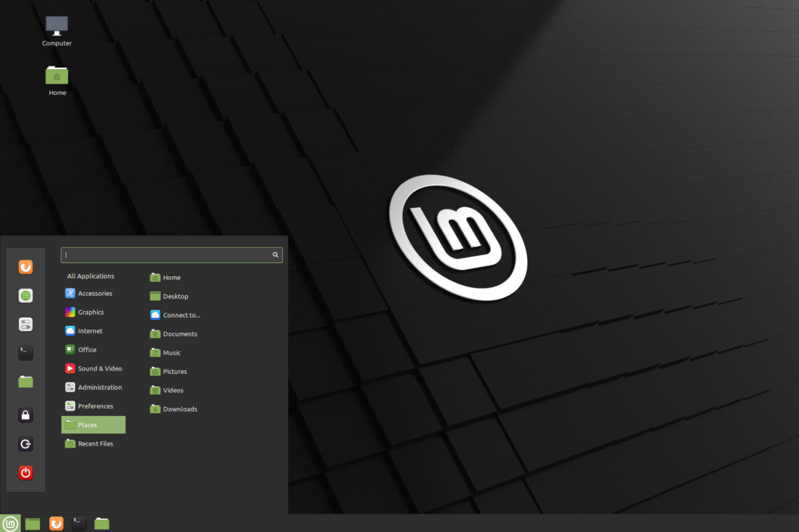This screenshot has height=532, width=799.
Task: Click the Linux Mint menu button in panel
Action: [10, 523]
